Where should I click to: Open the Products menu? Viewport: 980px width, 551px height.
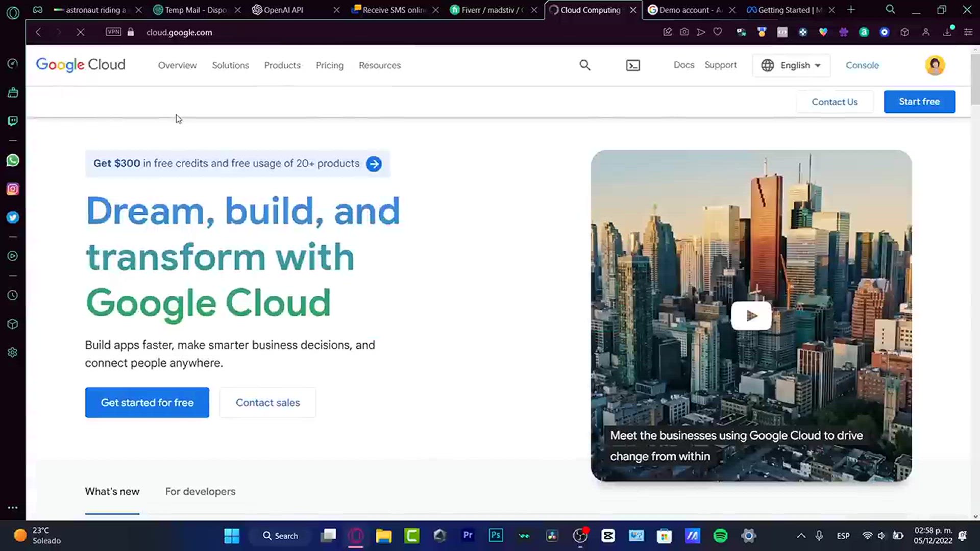click(282, 65)
